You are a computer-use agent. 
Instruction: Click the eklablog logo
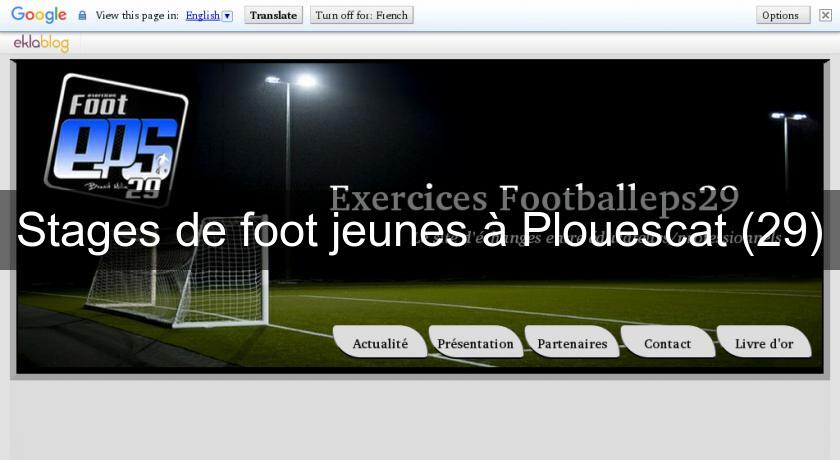[x=41, y=43]
